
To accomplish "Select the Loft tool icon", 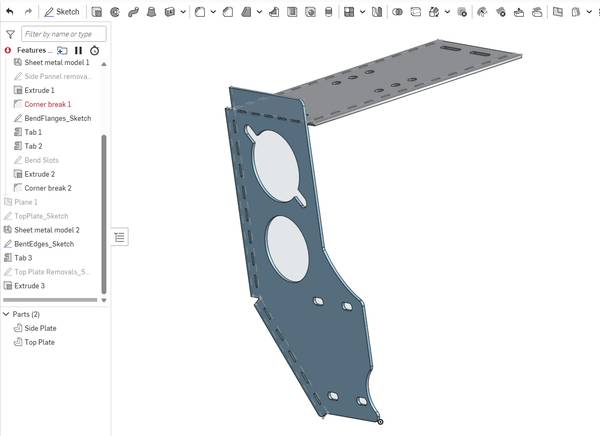I will pos(151,12).
